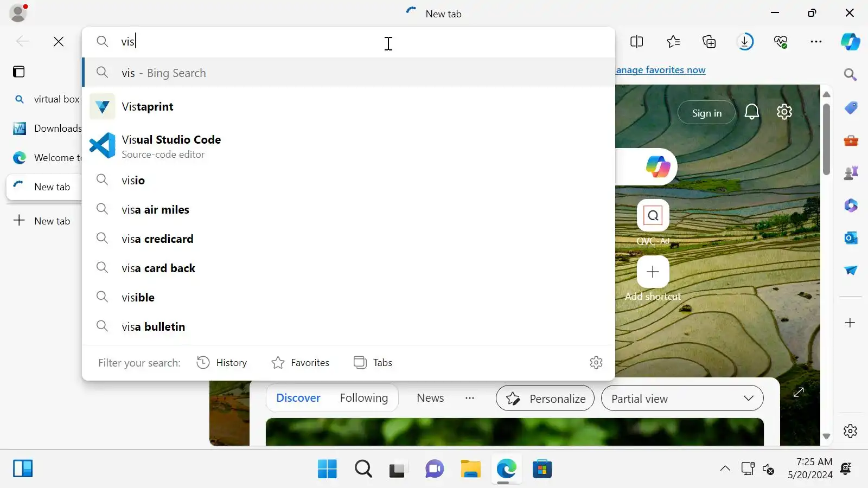The width and height of the screenshot is (868, 488).
Task: Select the Vistaprint suggestion
Action: (348, 107)
